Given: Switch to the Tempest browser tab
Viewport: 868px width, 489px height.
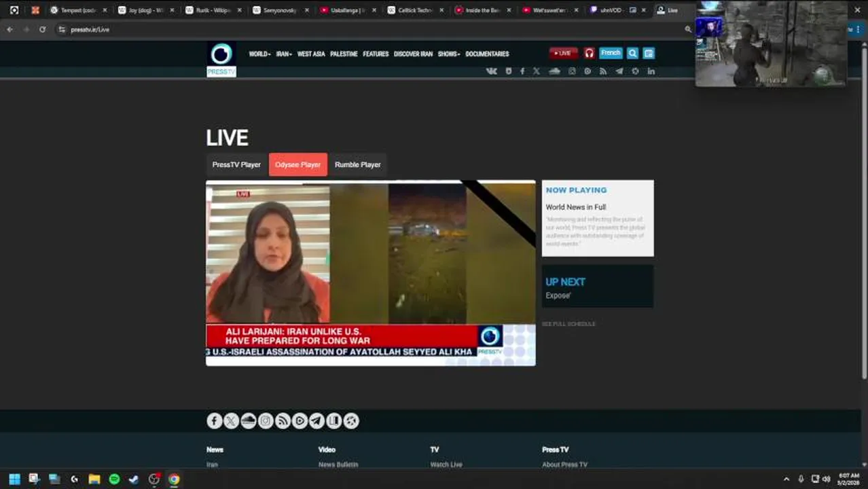Looking at the screenshot, I should click(77, 10).
